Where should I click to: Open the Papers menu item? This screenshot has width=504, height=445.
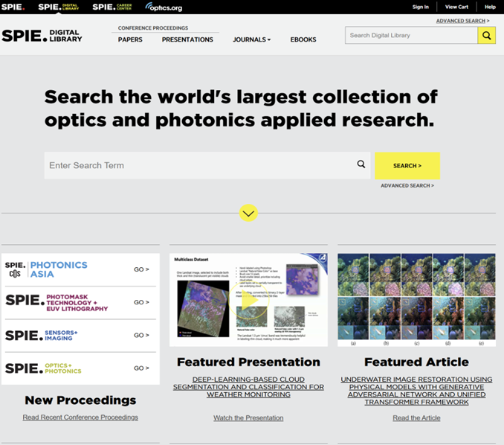click(x=130, y=39)
